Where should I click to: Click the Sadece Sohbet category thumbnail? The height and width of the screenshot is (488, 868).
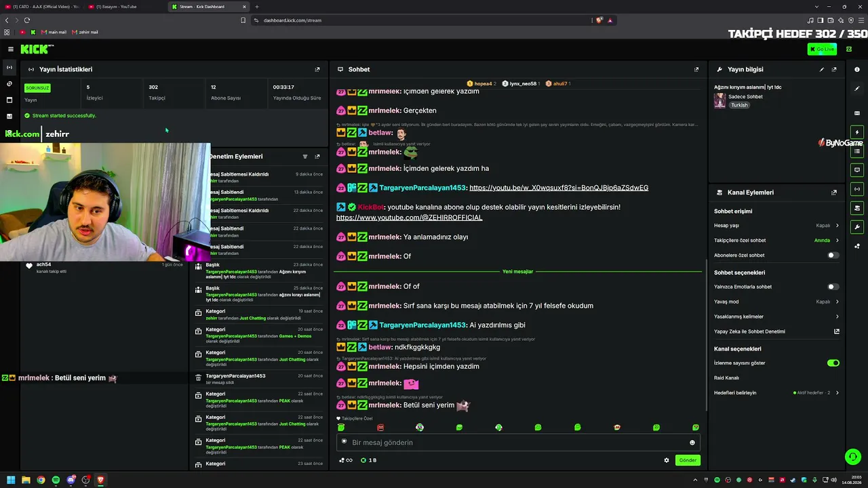719,100
